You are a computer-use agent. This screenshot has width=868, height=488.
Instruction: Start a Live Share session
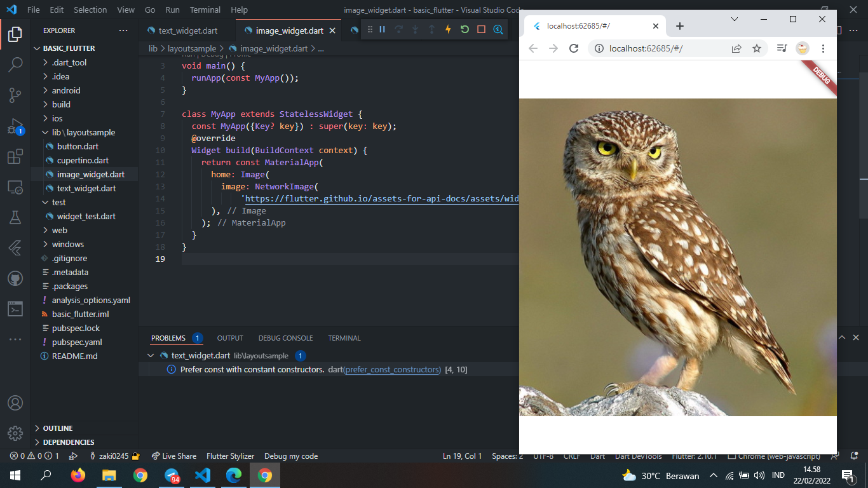(174, 456)
